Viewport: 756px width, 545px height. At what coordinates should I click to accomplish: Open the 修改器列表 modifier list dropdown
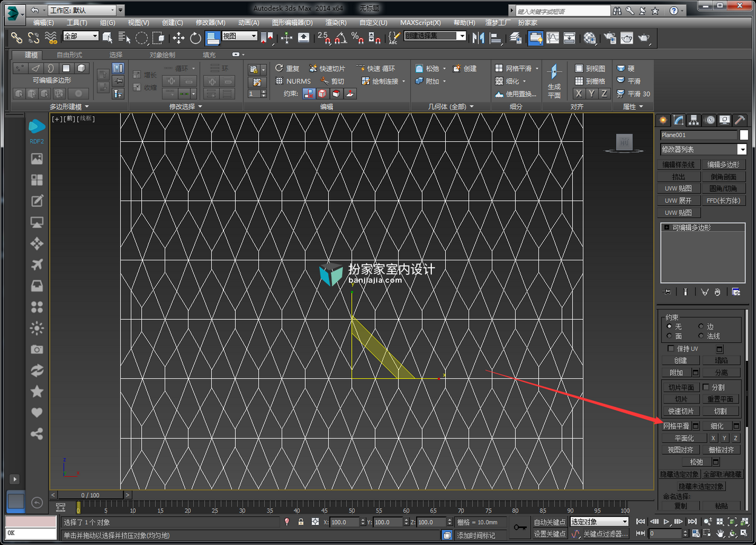pos(703,150)
